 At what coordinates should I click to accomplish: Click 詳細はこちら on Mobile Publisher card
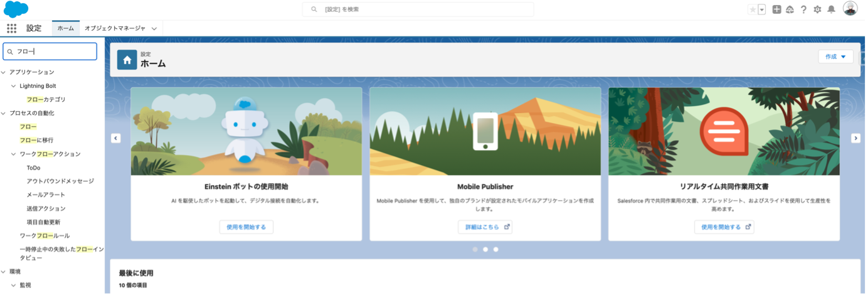[485, 227]
